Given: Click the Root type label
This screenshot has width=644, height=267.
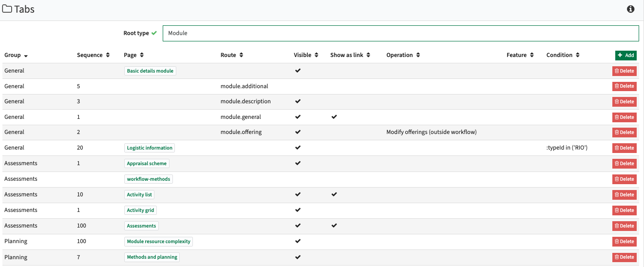Looking at the screenshot, I should (136, 33).
